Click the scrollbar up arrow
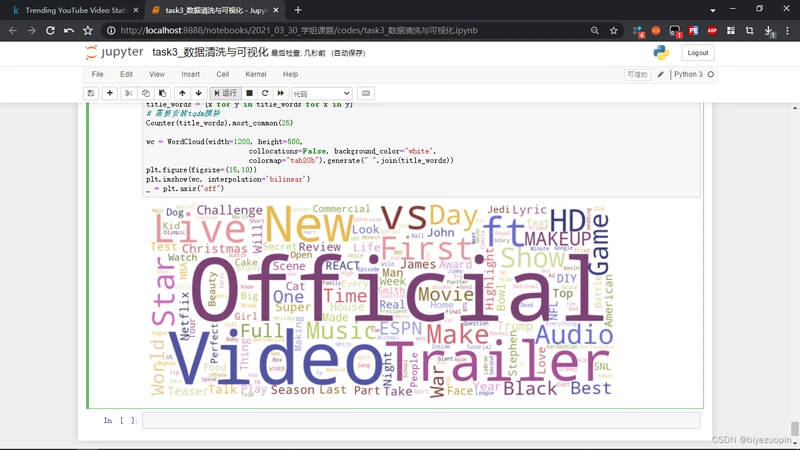 (x=794, y=108)
